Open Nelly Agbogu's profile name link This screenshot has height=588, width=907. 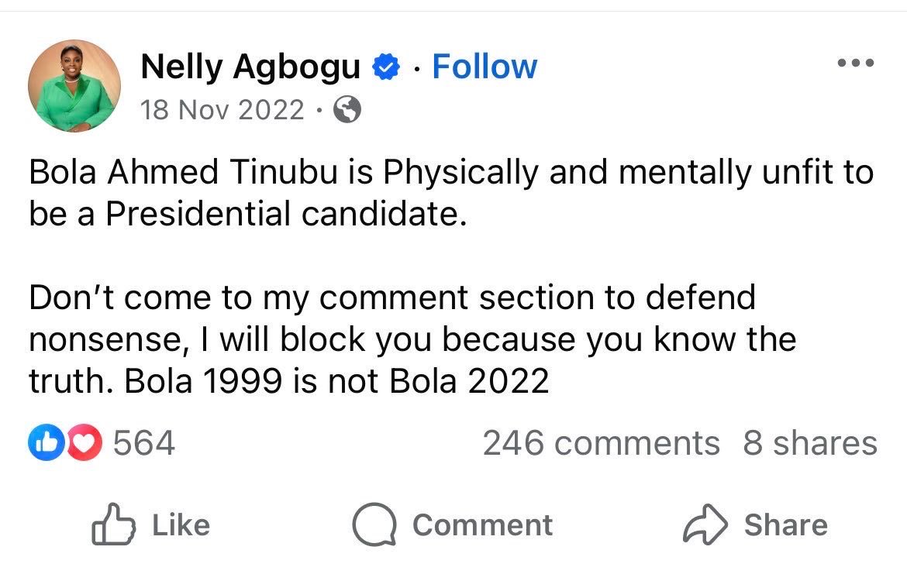pyautogui.click(x=250, y=68)
